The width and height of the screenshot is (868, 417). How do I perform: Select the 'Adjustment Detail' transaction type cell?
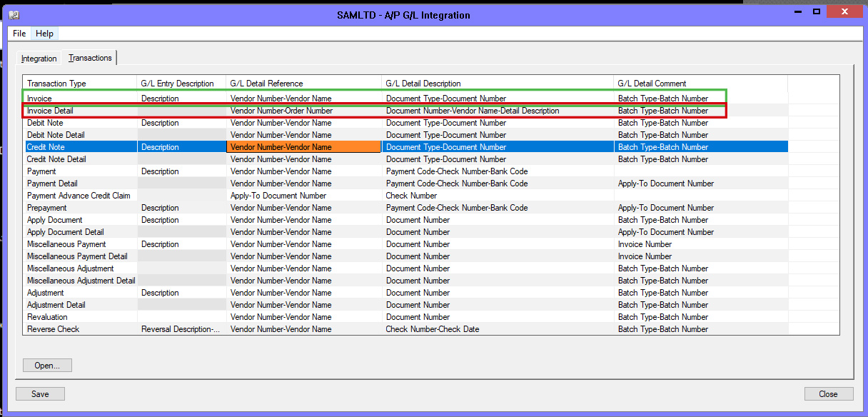(80, 305)
